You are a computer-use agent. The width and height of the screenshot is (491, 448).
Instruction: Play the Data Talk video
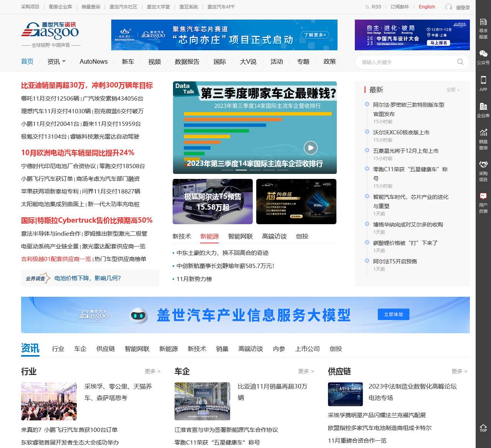[x=311, y=147]
